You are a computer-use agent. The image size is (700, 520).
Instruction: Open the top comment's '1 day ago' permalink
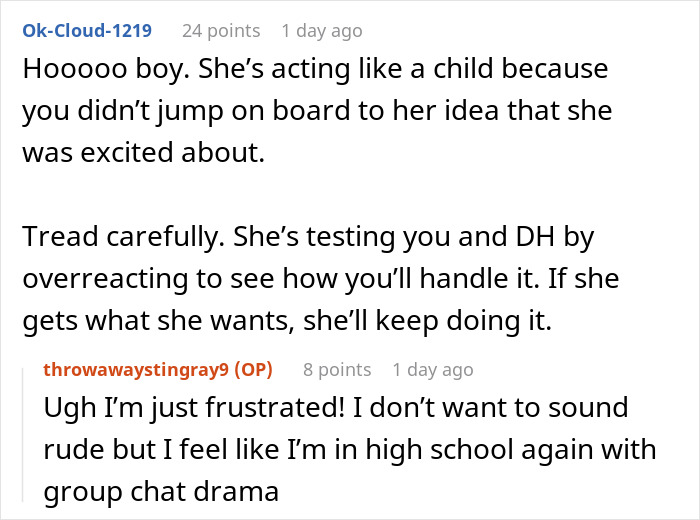click(322, 31)
